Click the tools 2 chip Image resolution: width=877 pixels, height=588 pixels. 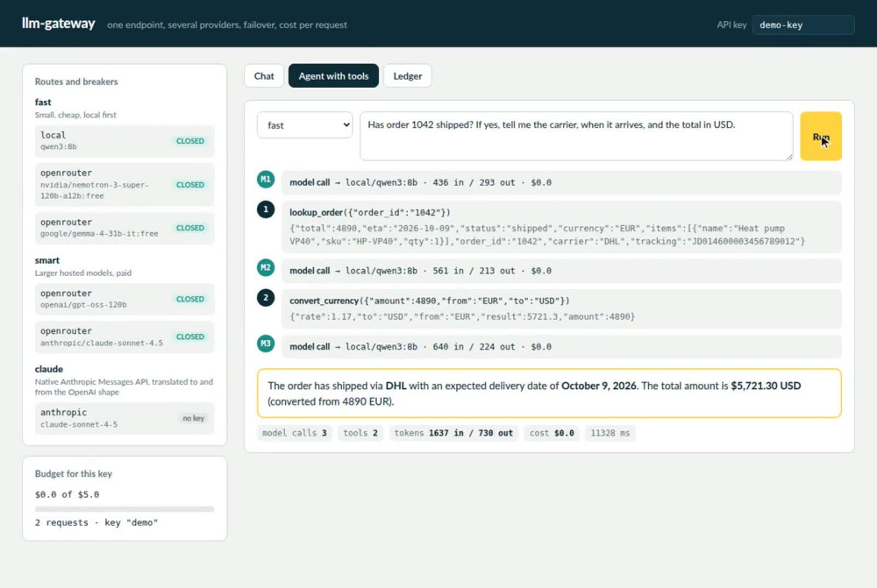(360, 433)
